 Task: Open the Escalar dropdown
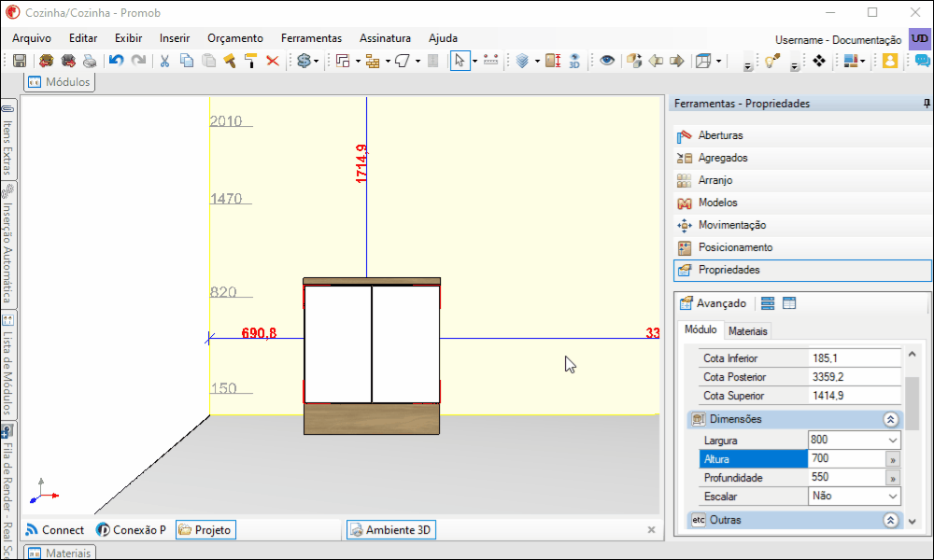tap(893, 497)
